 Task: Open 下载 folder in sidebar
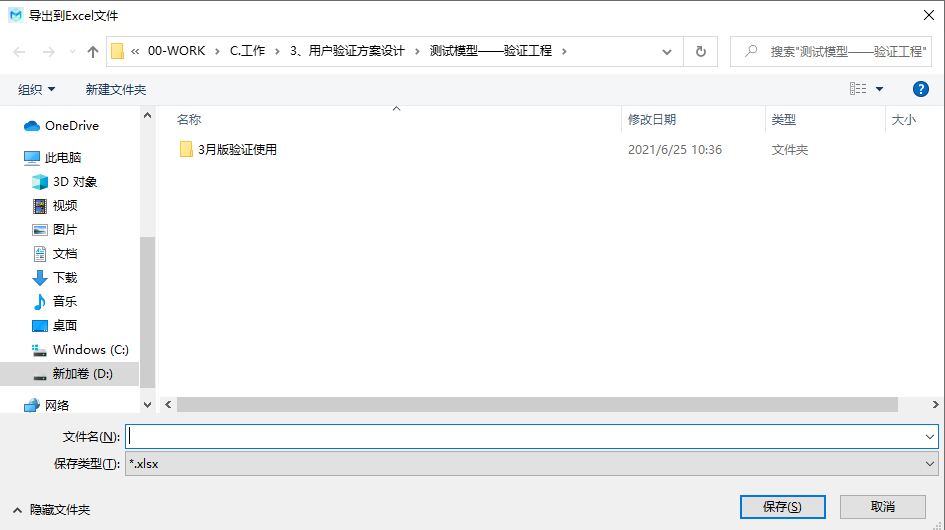click(54, 277)
